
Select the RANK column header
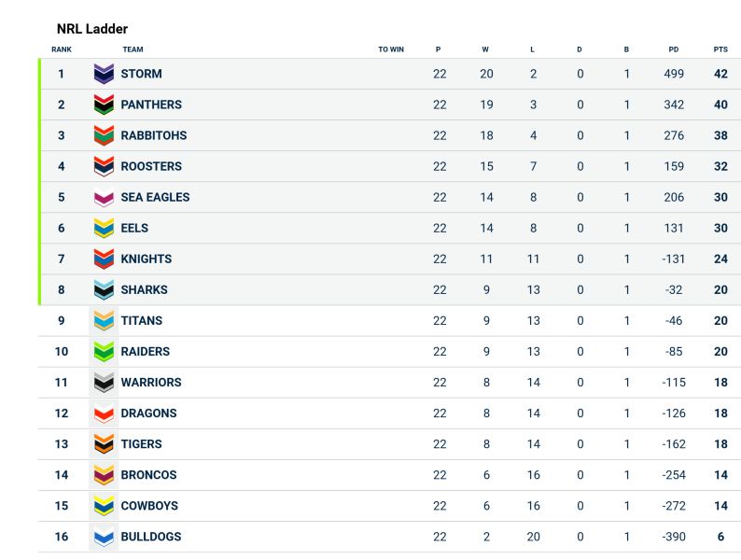click(x=62, y=49)
